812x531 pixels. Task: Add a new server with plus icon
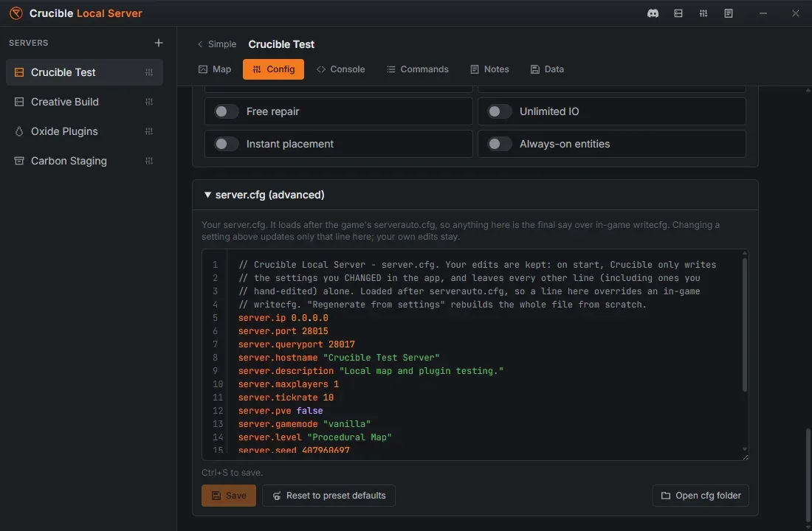click(159, 43)
